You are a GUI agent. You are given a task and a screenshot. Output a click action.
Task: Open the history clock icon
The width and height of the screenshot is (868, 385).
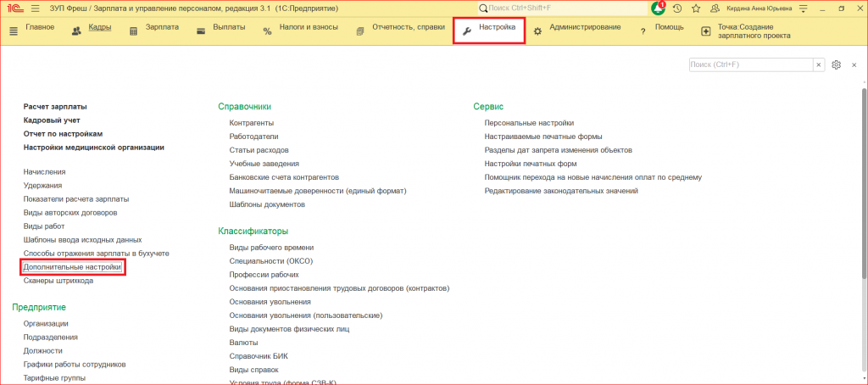point(677,8)
